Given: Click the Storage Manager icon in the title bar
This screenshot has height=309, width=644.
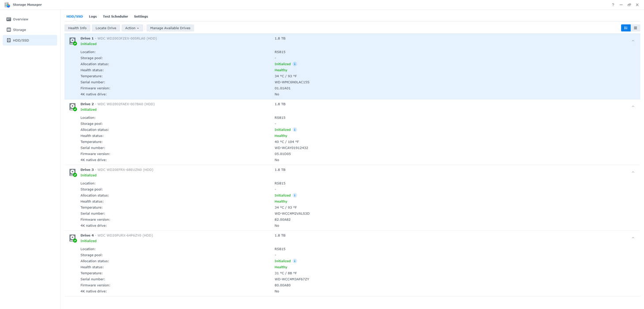Looking at the screenshot, I should [x=6, y=4].
